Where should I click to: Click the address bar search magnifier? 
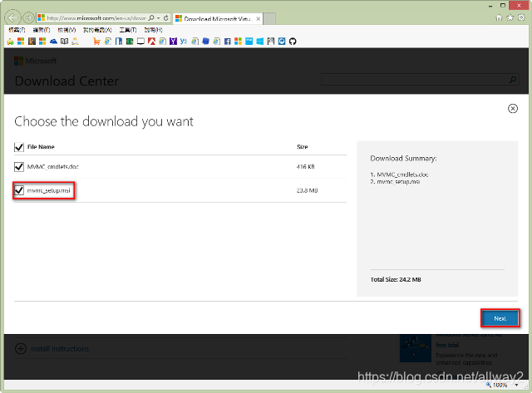151,18
